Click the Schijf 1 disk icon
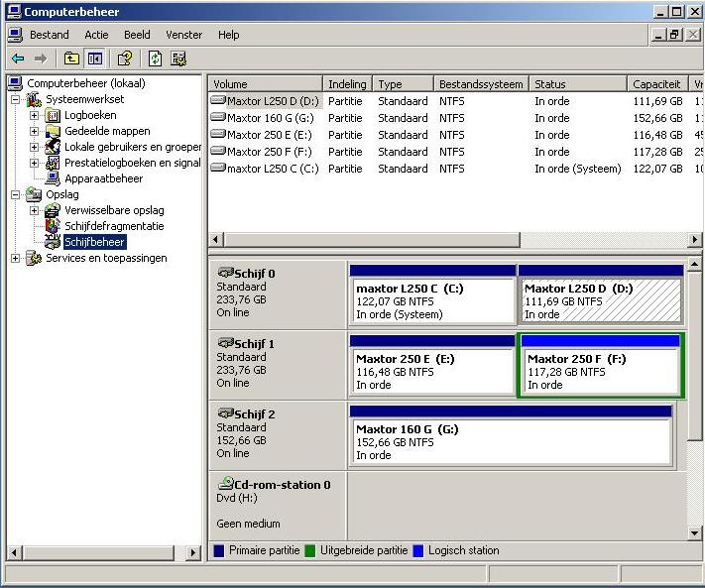The height and width of the screenshot is (588, 705). click(x=226, y=343)
